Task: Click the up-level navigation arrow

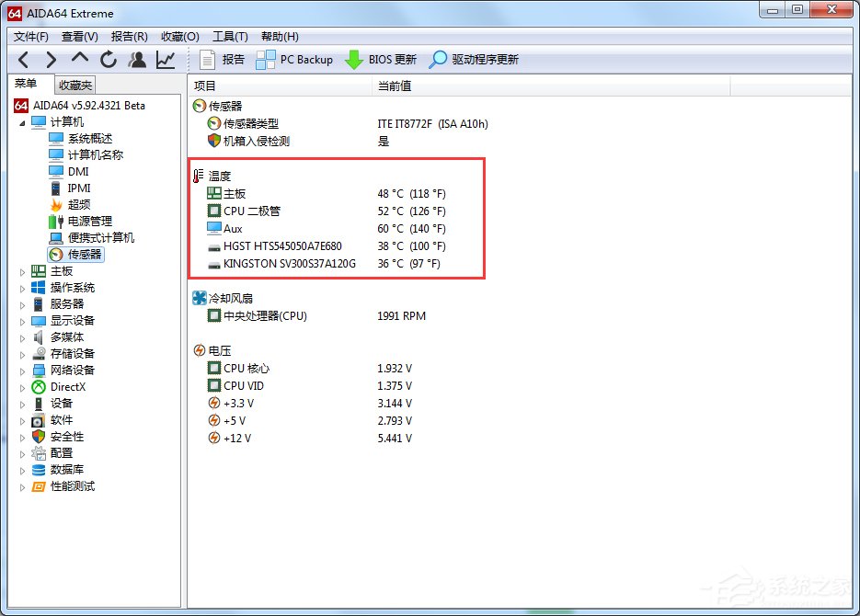Action: 79,59
